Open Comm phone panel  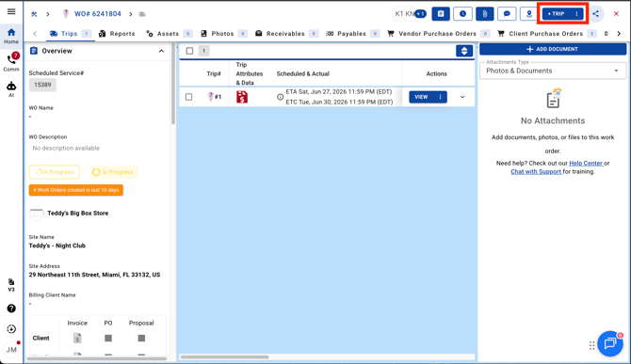click(11, 62)
